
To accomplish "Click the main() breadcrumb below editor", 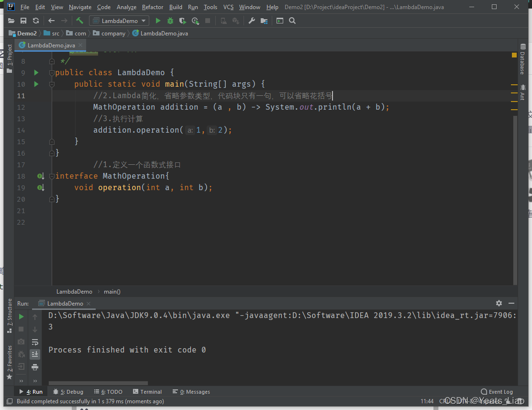I will click(x=112, y=291).
